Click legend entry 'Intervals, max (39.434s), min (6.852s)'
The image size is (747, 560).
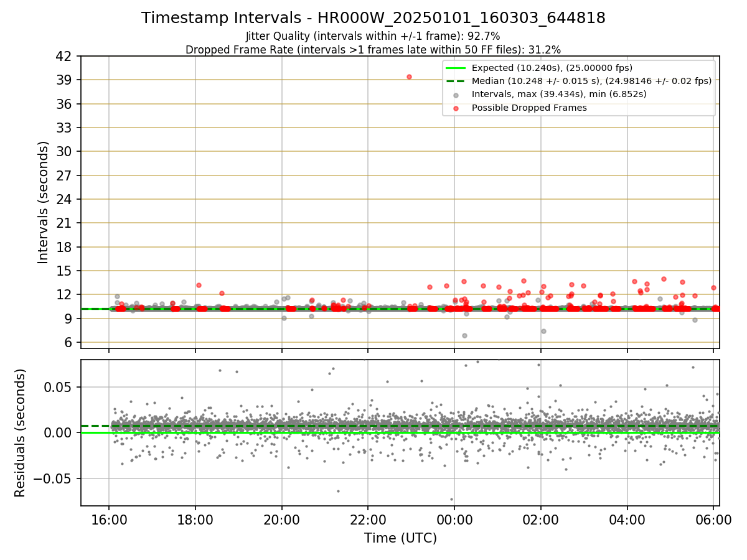(559, 94)
